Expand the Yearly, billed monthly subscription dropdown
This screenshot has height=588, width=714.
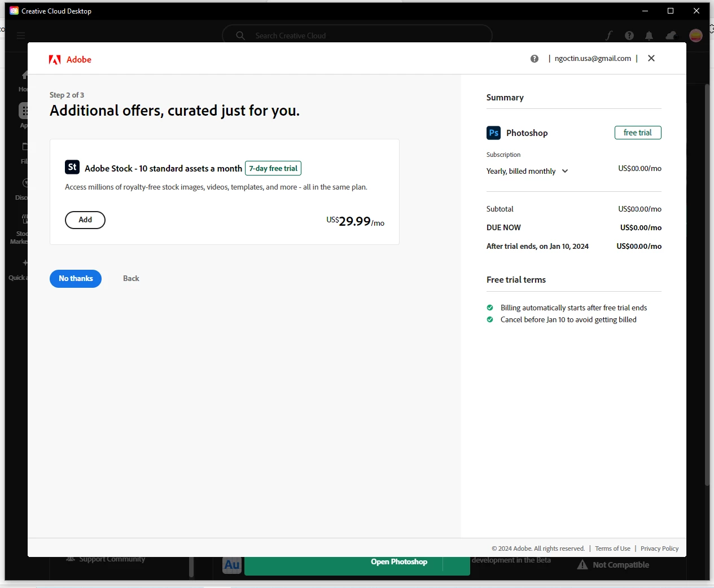click(527, 171)
